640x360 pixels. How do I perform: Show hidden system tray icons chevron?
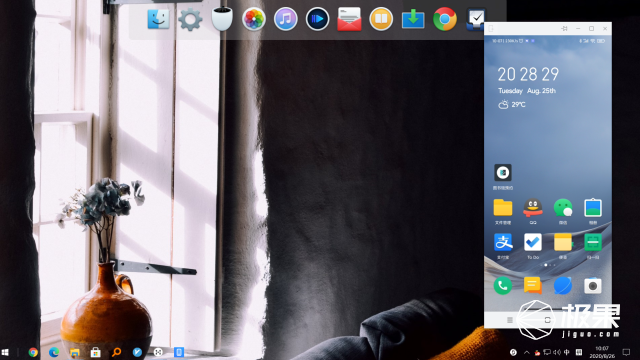click(x=527, y=352)
